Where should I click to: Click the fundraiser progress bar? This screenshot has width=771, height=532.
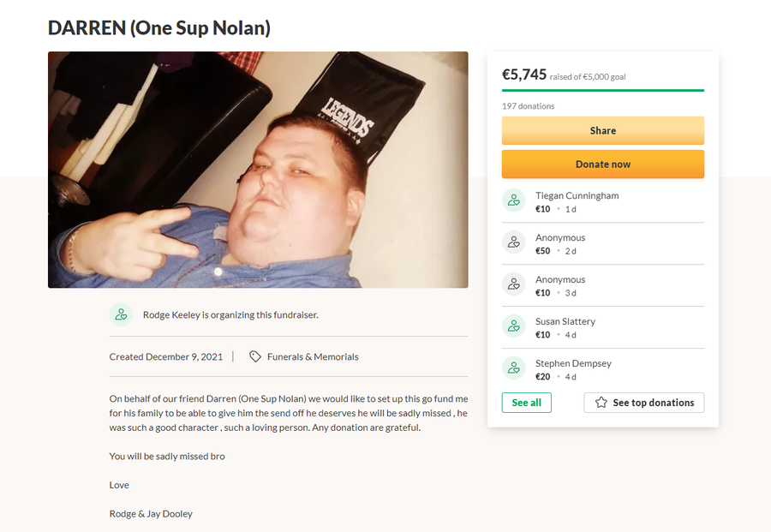coord(603,90)
